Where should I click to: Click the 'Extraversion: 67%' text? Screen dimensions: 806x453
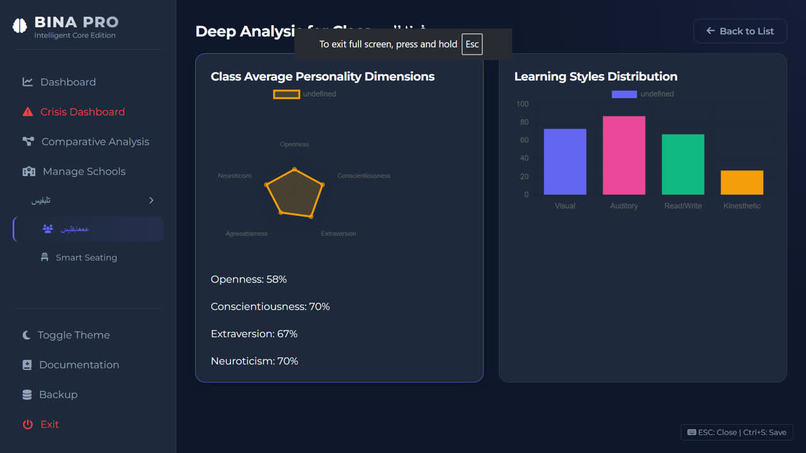click(x=254, y=334)
